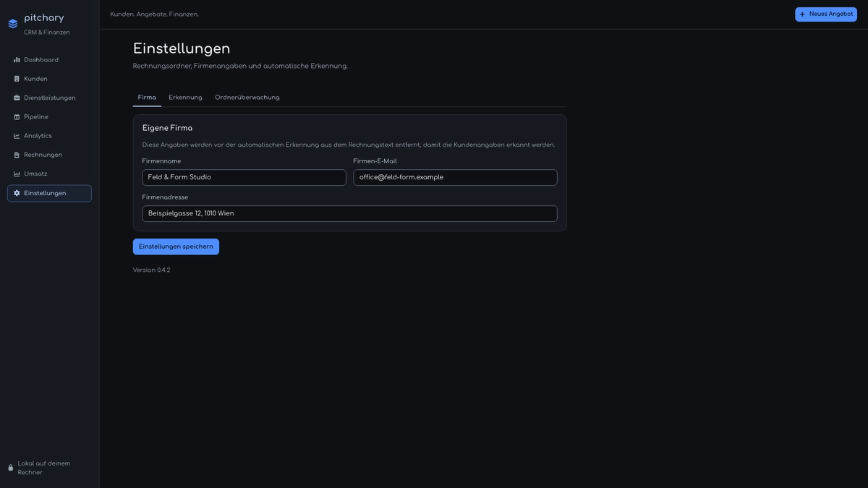Click the 'Lokal auf deinem Rechner' text
Image resolution: width=868 pixels, height=488 pixels.
[x=44, y=468]
